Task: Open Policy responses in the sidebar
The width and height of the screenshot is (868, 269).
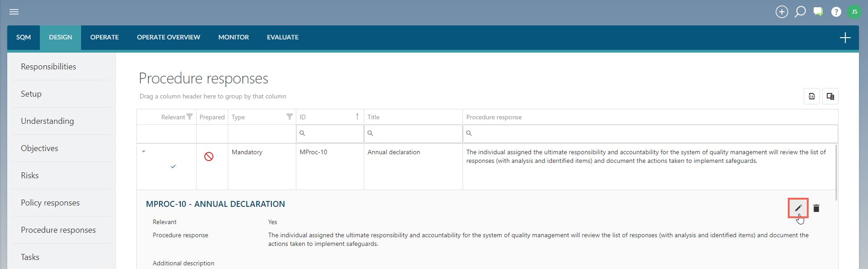Action: click(50, 203)
